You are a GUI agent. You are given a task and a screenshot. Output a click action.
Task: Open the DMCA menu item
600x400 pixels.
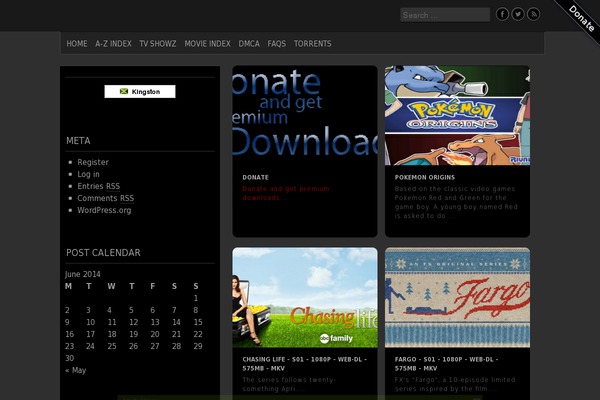249,44
